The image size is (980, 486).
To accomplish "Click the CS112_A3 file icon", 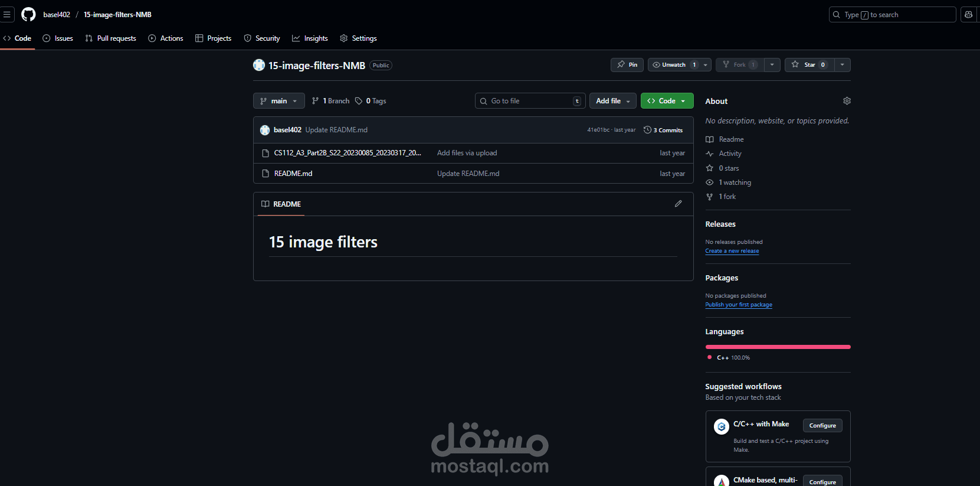I will pyautogui.click(x=266, y=153).
